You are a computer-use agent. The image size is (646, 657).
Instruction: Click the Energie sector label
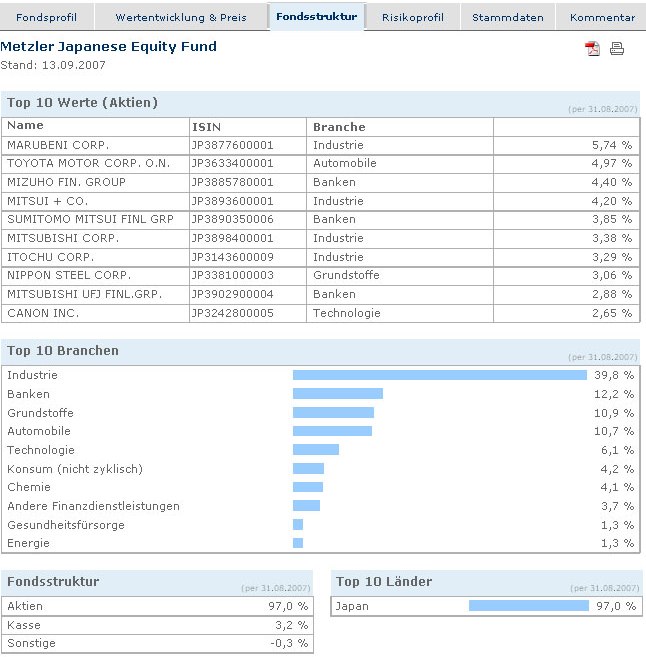click(28, 543)
